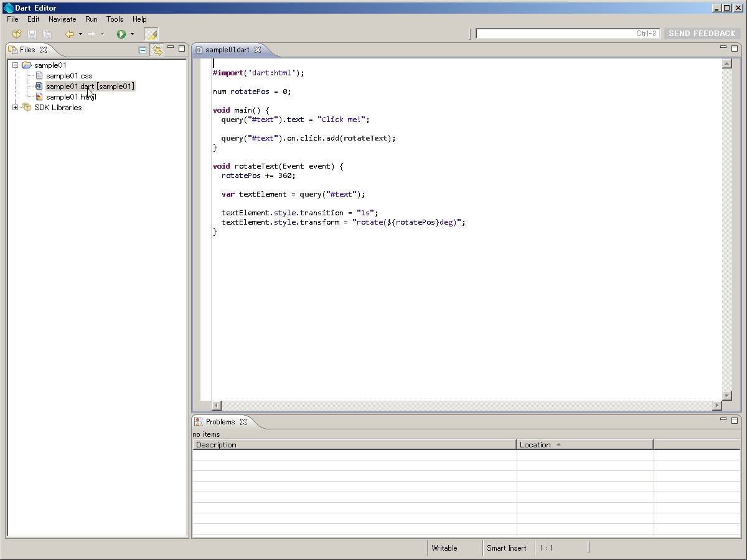Click the New Application toolbar icon

click(17, 34)
